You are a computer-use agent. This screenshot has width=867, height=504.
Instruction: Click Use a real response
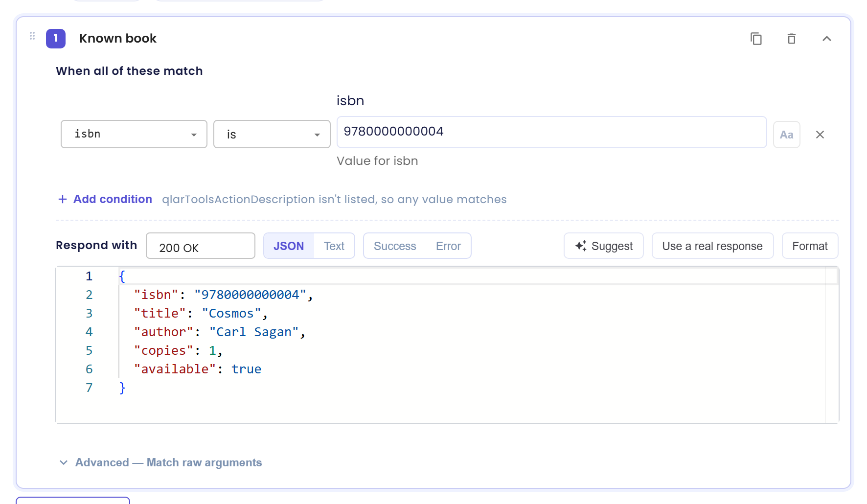click(712, 246)
